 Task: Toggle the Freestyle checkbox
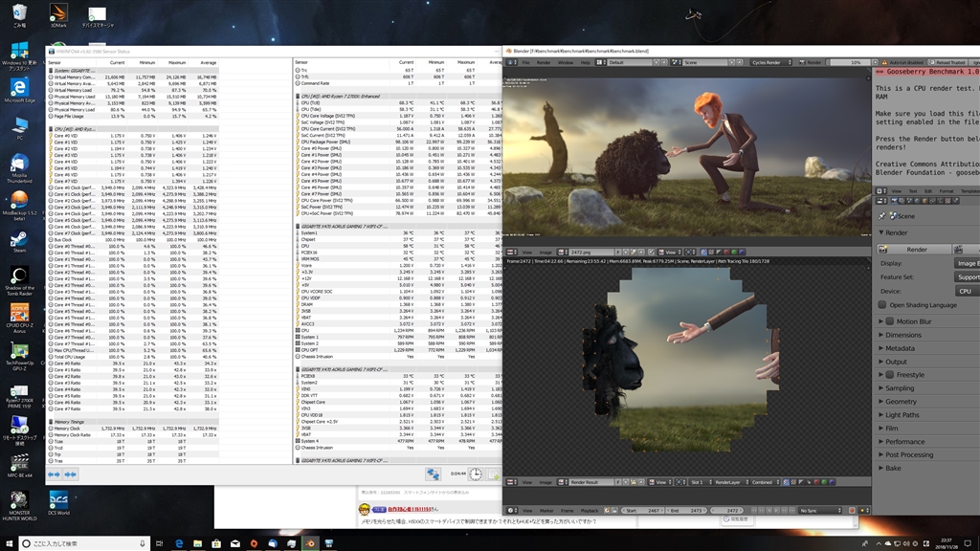[x=889, y=375]
